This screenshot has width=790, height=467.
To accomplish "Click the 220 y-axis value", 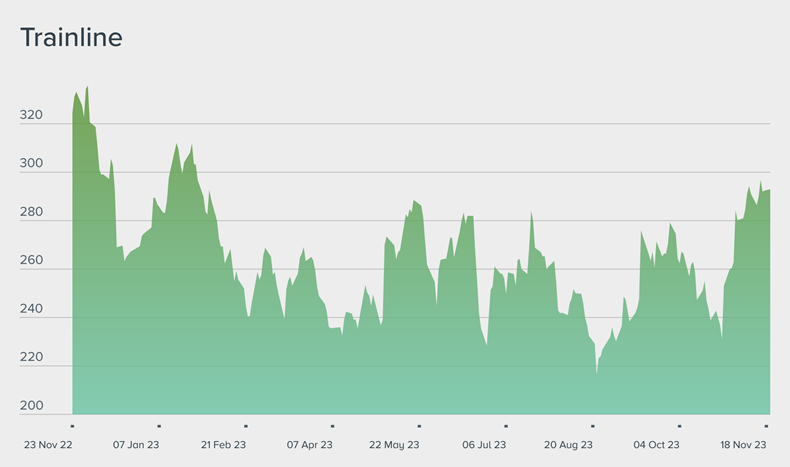I will point(32,358).
